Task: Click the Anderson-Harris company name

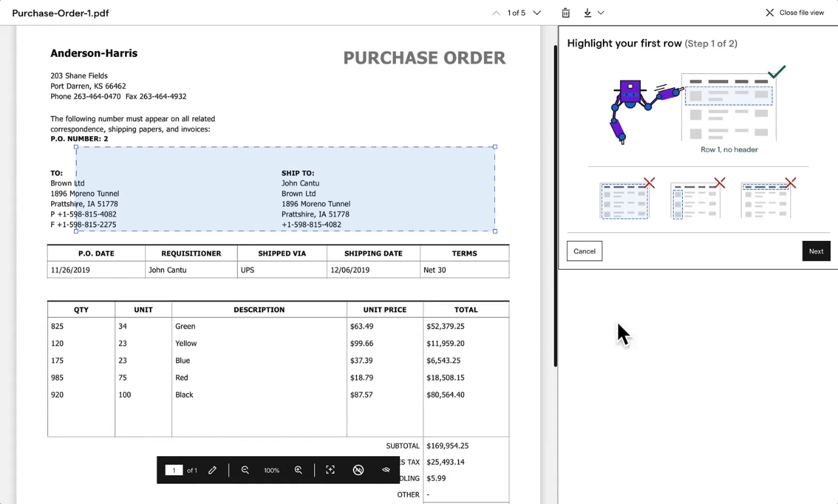Action: [94, 54]
